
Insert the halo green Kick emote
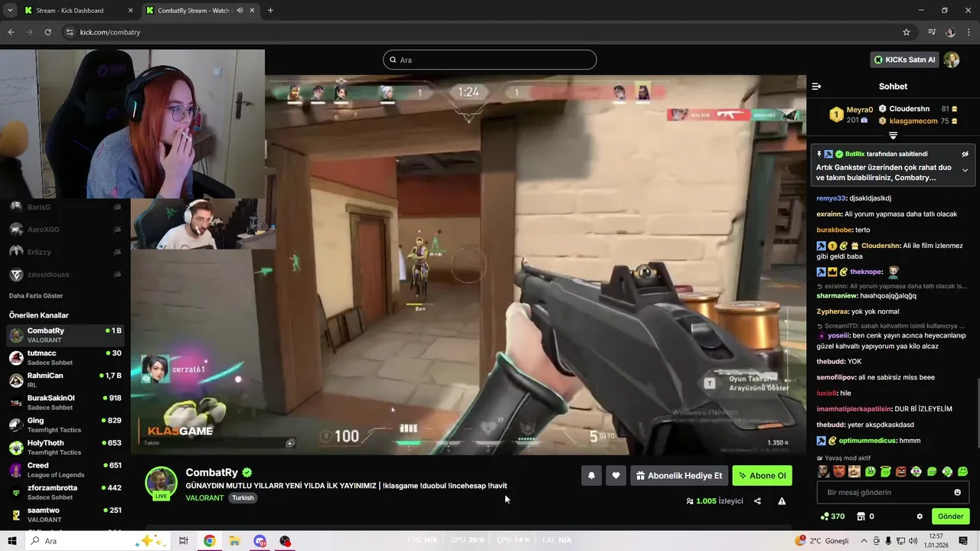pos(885,471)
